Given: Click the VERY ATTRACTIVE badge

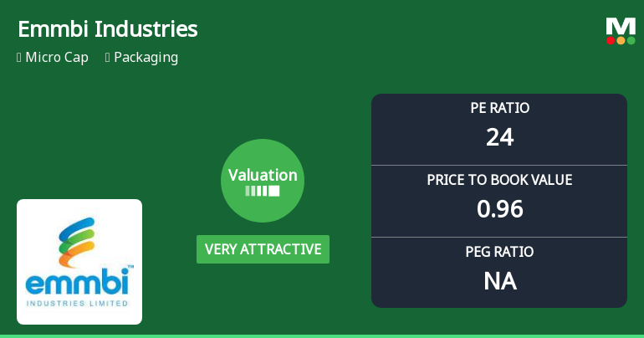Looking at the screenshot, I should (263, 249).
